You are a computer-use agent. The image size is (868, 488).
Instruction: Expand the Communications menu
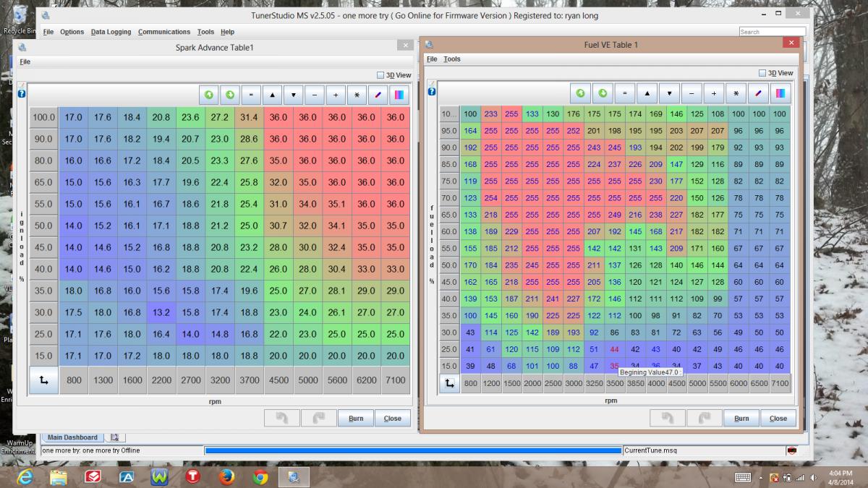[x=164, y=32]
